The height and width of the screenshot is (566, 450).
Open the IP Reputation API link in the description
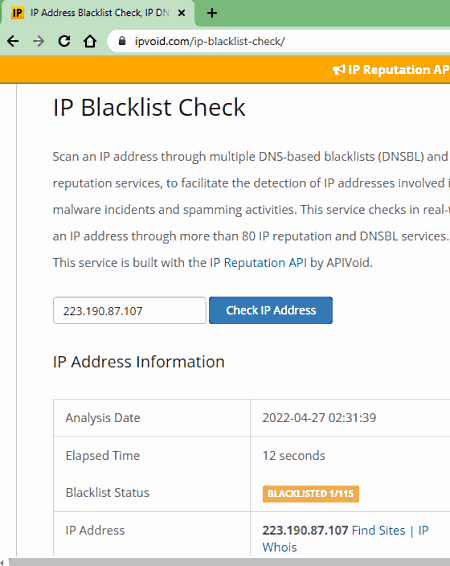(258, 263)
